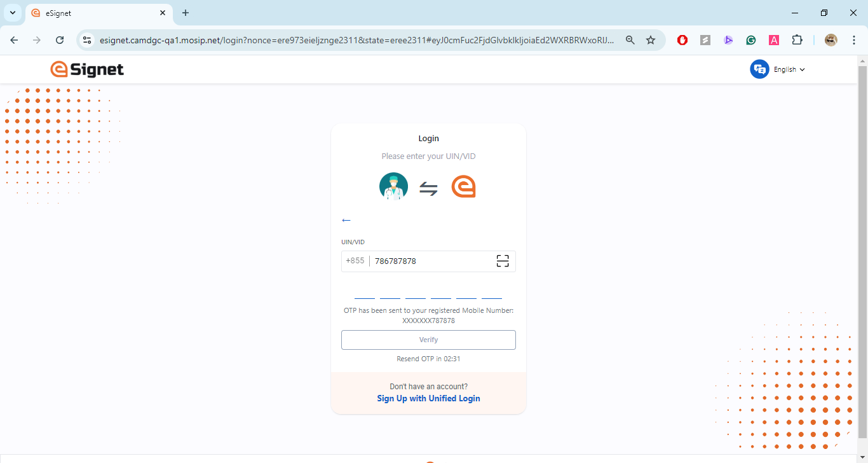868x463 pixels.
Task: Click the Verify button
Action: point(428,340)
